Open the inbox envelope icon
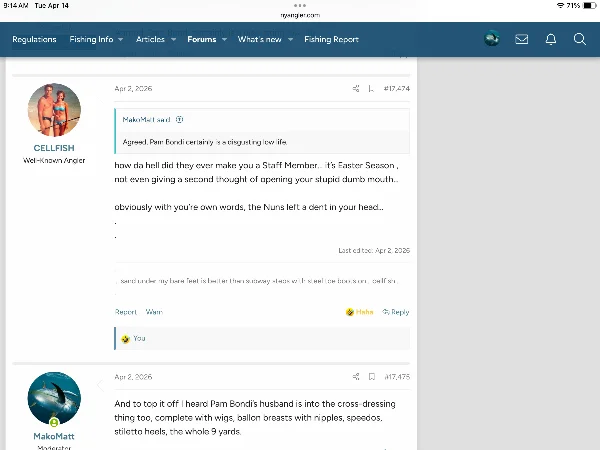600x450 pixels. [x=521, y=39]
